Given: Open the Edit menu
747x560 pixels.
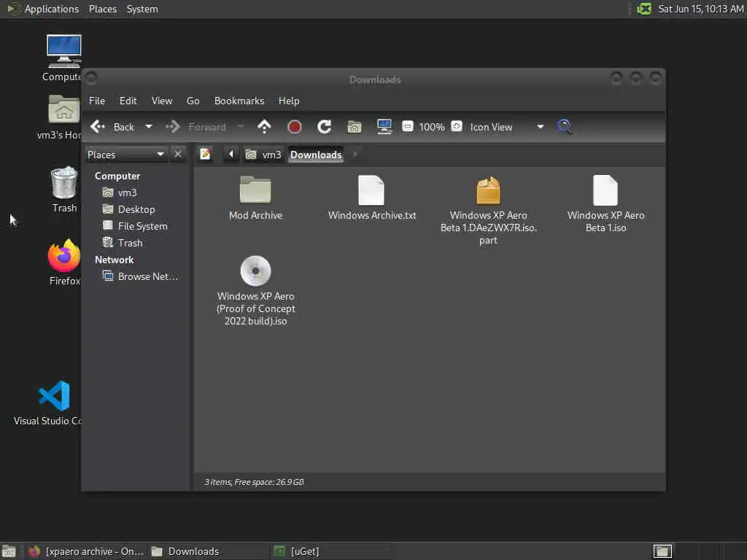Looking at the screenshot, I should pyautogui.click(x=128, y=101).
